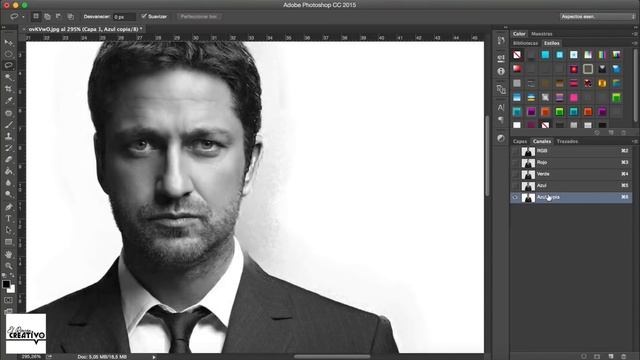Create new channel button
The image size is (640, 360).
click(611, 356)
